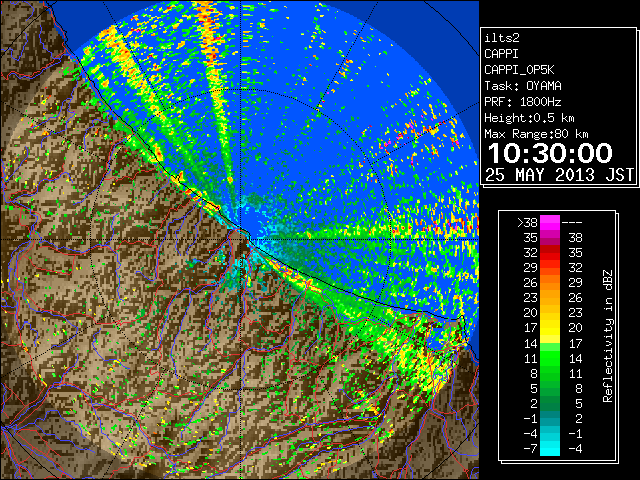Pick the cyan swatch at -7 dBZ
Viewport: 640px width, 480px height.
point(550,451)
